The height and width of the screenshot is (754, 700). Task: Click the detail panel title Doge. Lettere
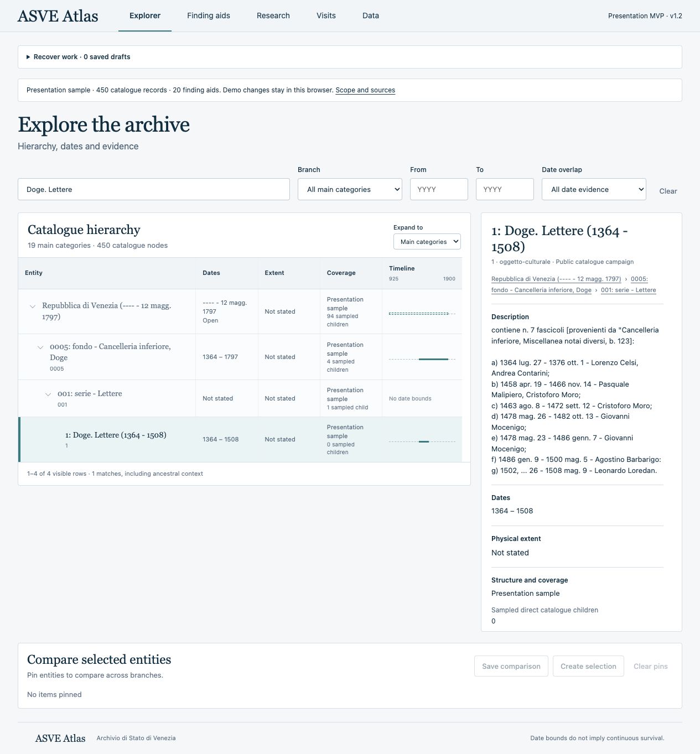coord(559,238)
